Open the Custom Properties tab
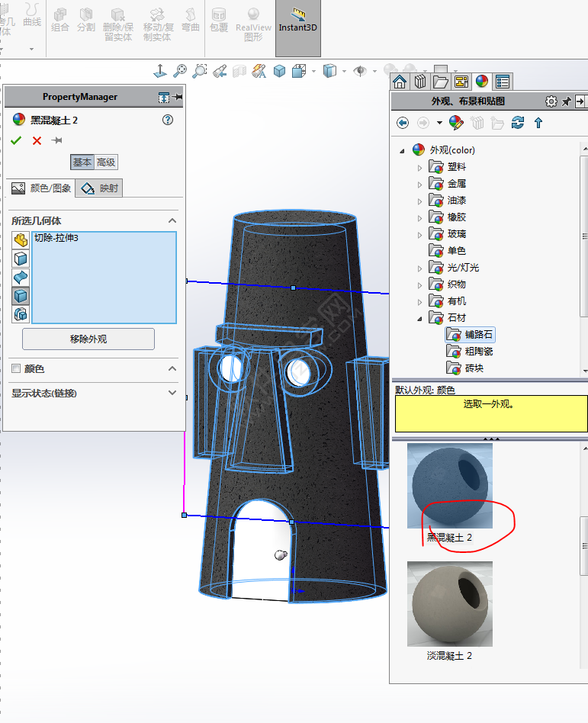588x723 pixels. tap(503, 82)
